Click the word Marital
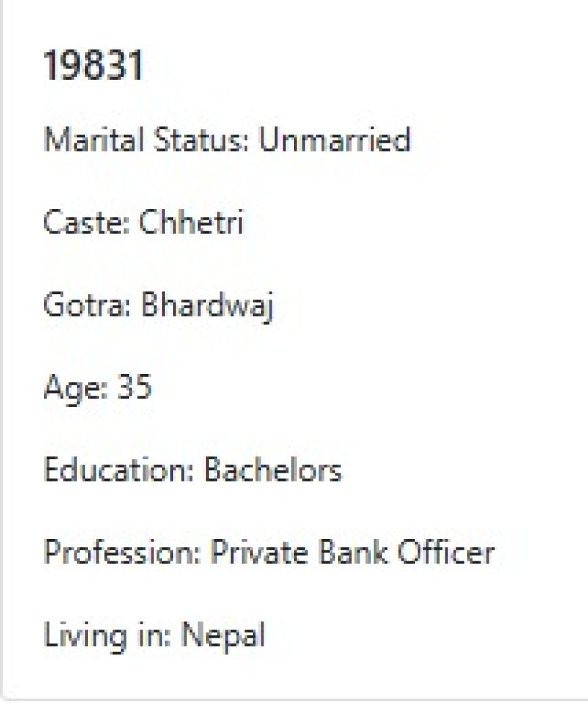 (x=76, y=140)
